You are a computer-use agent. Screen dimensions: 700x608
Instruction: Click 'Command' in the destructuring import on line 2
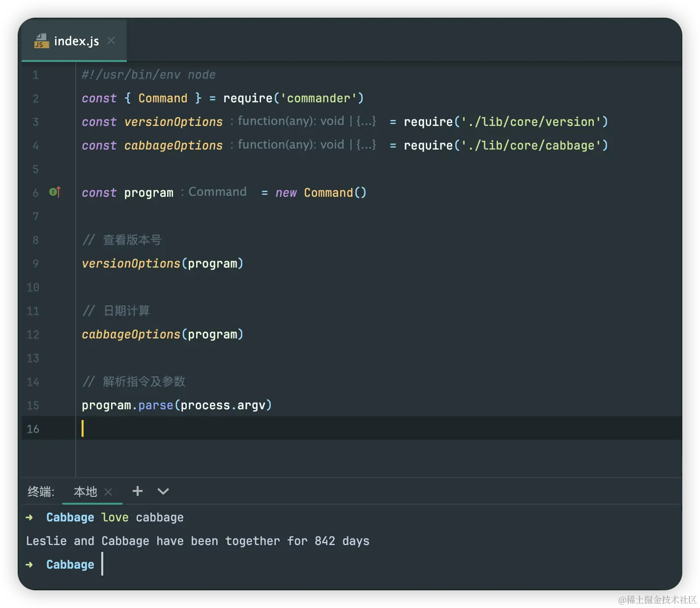[x=163, y=98]
